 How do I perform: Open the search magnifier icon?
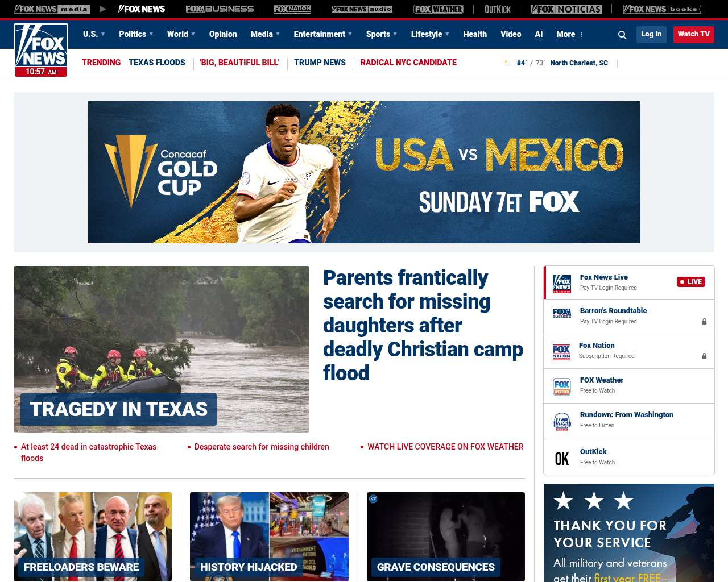(x=622, y=35)
